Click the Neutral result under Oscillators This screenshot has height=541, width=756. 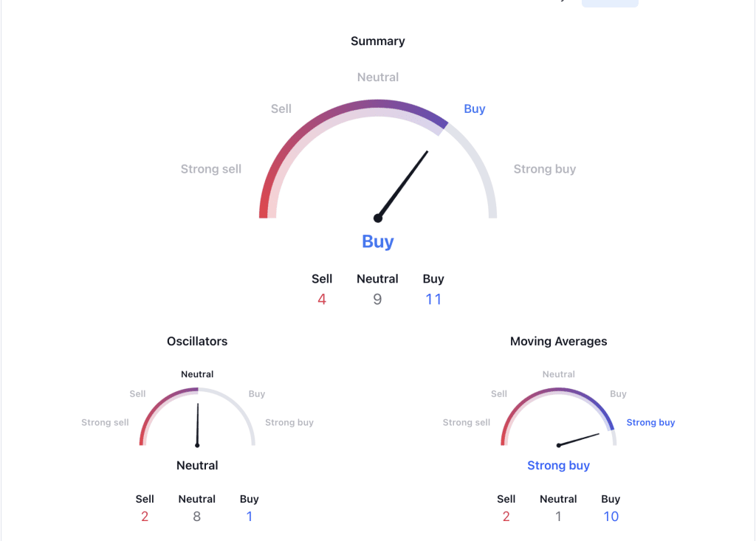point(197,465)
